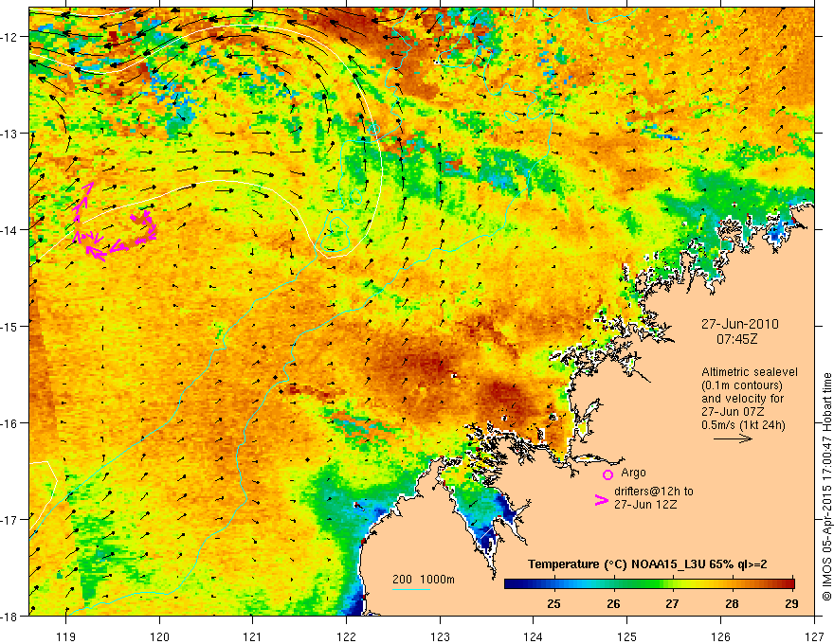Click the '0.5m/s (1kt 24h)' label
Image resolution: width=834 pixels, height=644 pixels.
coord(743,424)
